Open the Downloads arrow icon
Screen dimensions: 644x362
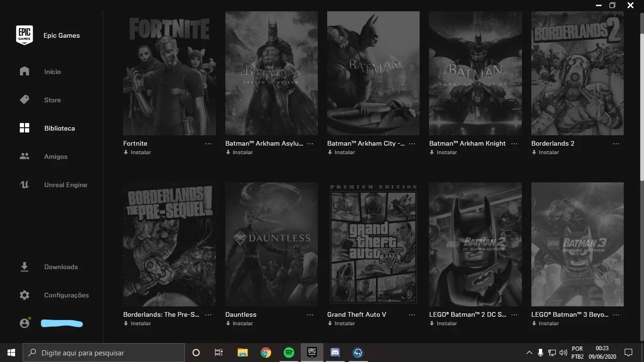(25, 267)
